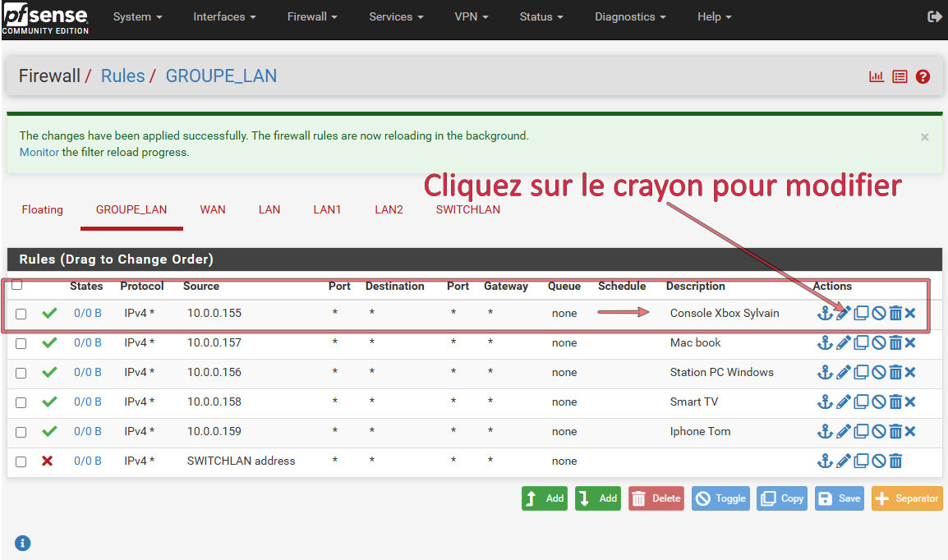Click the logout icon in top navigation bar
The width and height of the screenshot is (948, 560).
(934, 16)
